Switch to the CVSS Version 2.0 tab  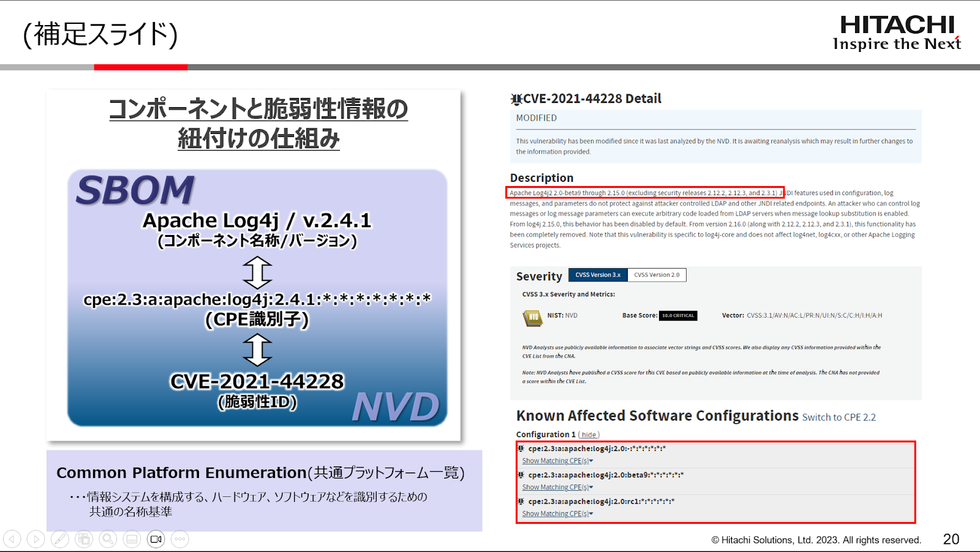click(x=657, y=275)
